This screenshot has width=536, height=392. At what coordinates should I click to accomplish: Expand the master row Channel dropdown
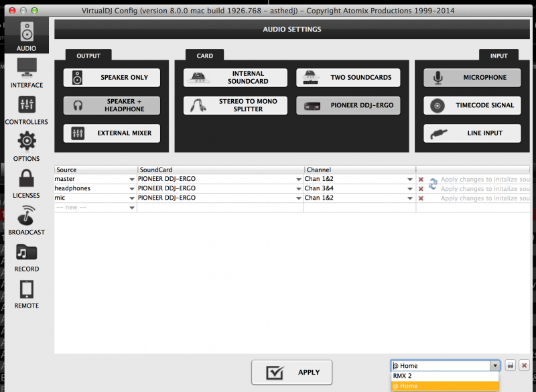click(409, 180)
